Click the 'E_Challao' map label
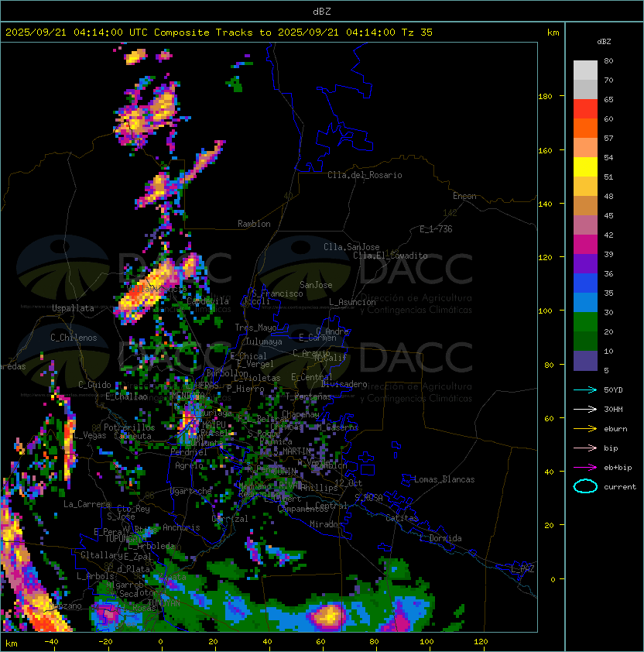Screen dimensions: 644x652 coord(126,396)
